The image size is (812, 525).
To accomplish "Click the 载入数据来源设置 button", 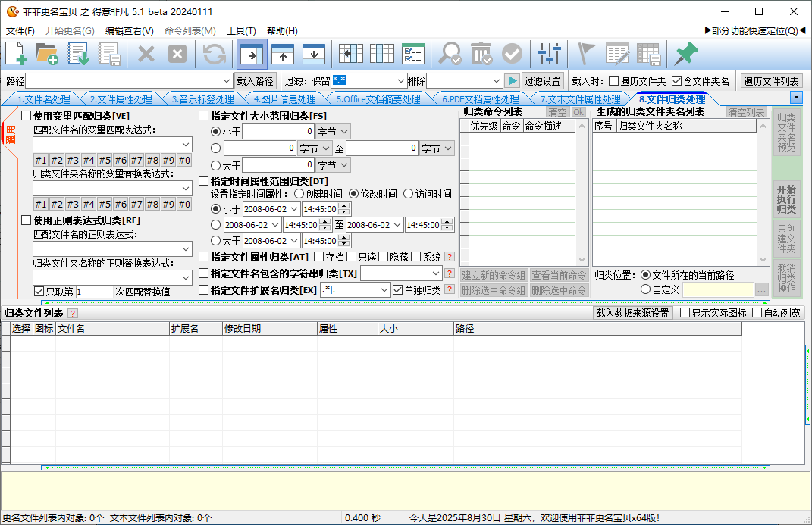I will click(633, 313).
